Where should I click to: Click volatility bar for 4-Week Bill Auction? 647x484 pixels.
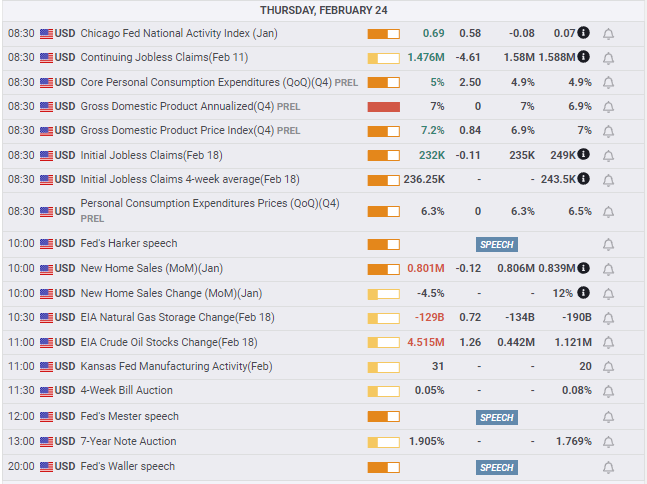coord(384,391)
